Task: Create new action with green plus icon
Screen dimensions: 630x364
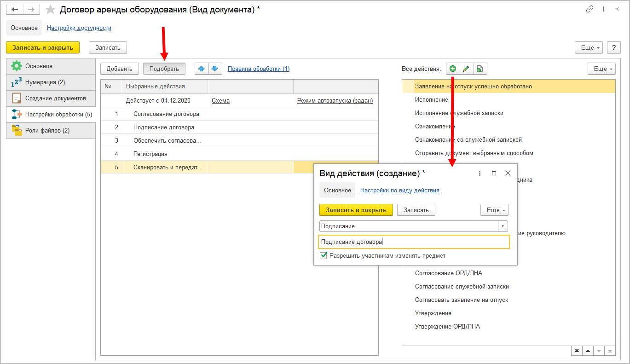Action: tap(453, 69)
